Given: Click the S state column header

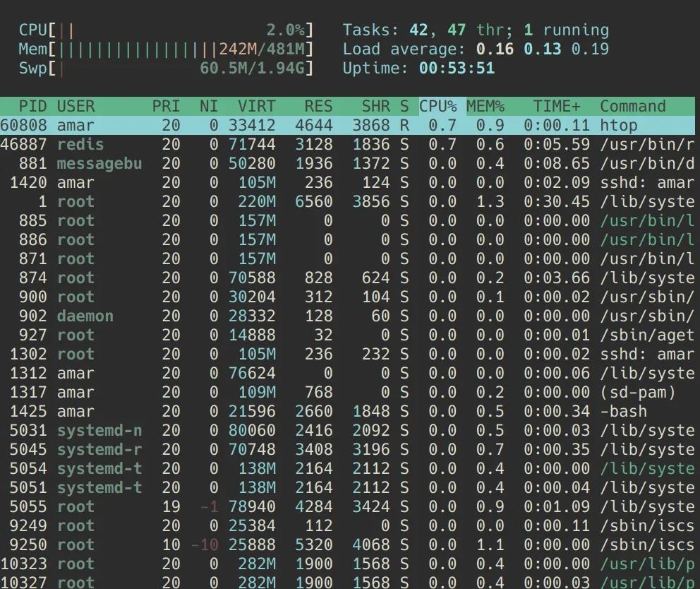Looking at the screenshot, I should coord(404,107).
